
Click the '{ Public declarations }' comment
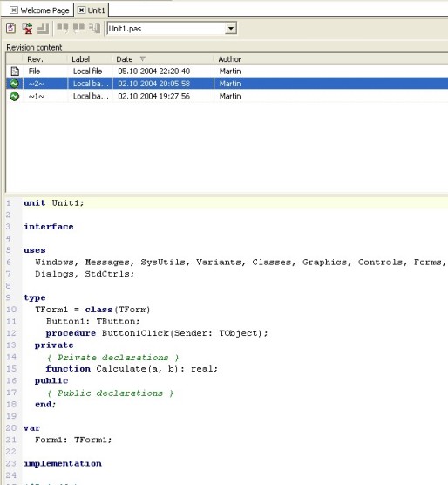pos(110,393)
